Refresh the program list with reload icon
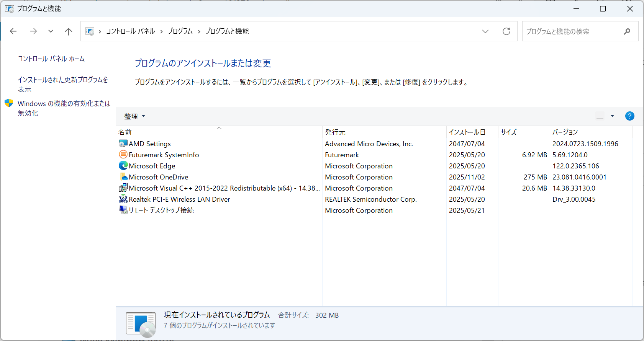 tap(506, 31)
